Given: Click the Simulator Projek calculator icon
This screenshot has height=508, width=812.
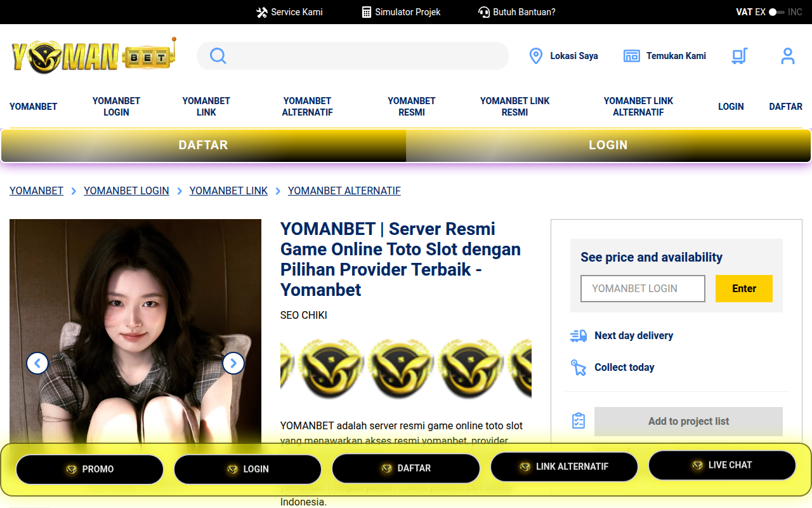Looking at the screenshot, I should click(367, 12).
